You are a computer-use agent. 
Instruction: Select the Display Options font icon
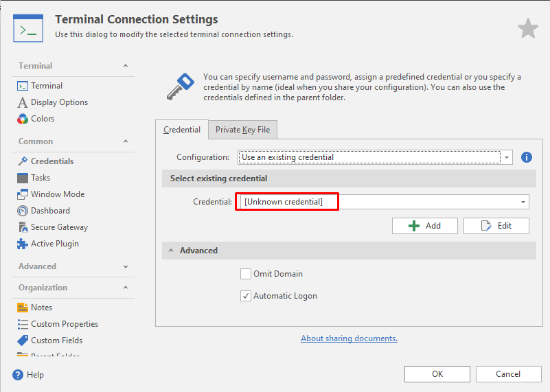23,102
